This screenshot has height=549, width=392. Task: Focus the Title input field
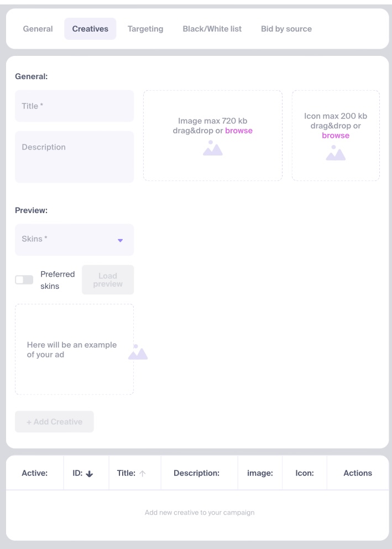tap(74, 106)
